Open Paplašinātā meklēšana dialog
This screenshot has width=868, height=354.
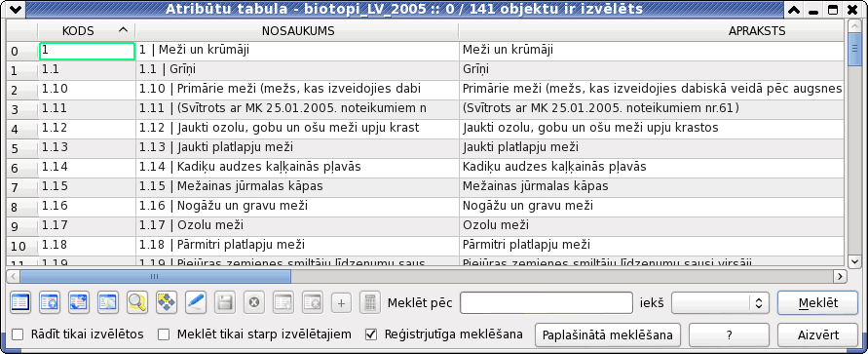(608, 335)
